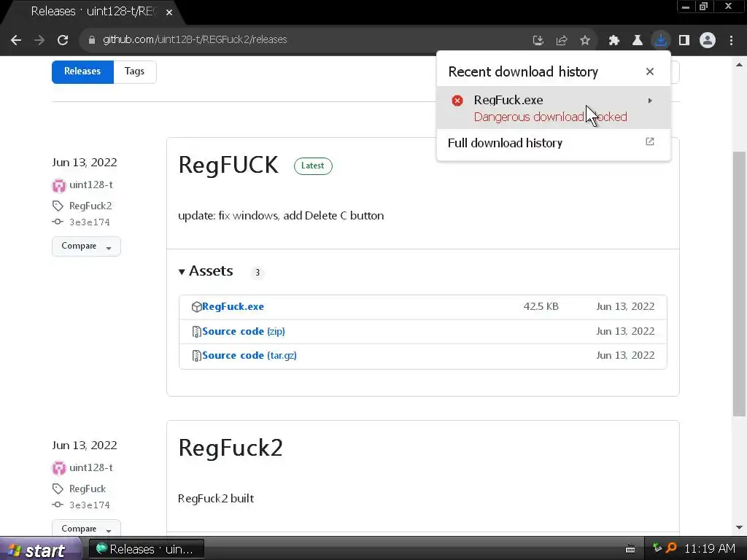Open the RegFUCK release title
747x560 pixels.
click(228, 165)
